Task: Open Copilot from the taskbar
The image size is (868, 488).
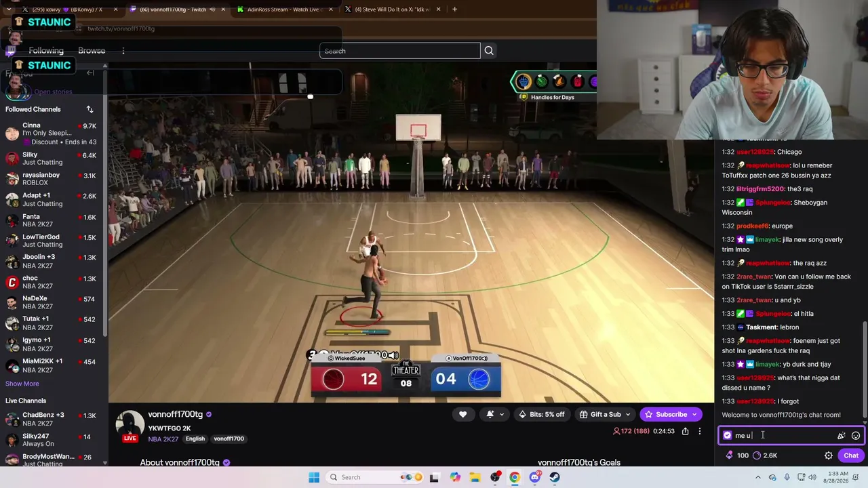Action: (455, 477)
